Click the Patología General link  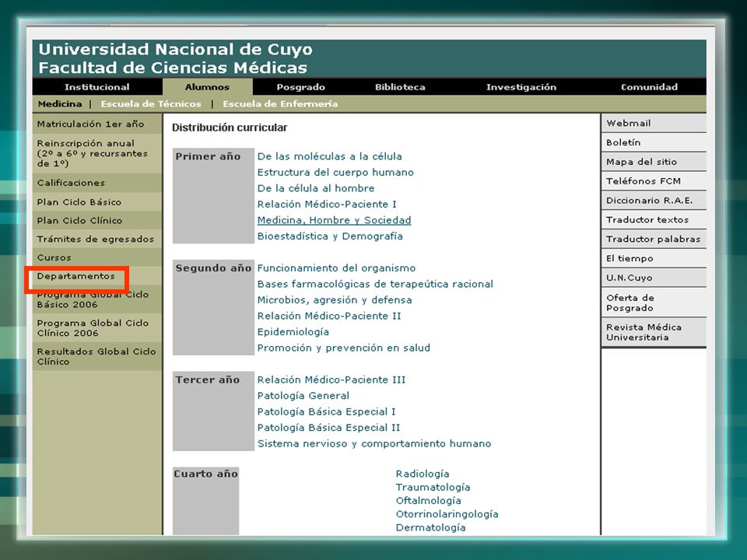coord(303,396)
